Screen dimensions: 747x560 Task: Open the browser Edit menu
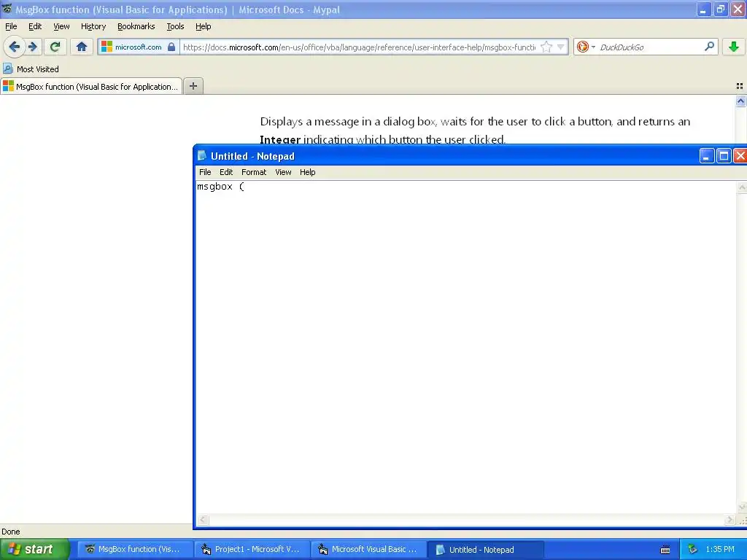[x=35, y=26]
